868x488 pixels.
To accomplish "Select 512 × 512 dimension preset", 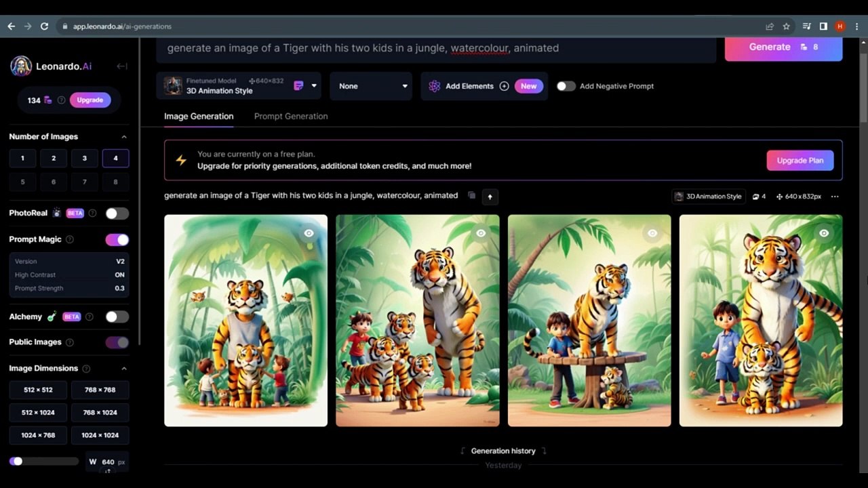I will coord(38,390).
